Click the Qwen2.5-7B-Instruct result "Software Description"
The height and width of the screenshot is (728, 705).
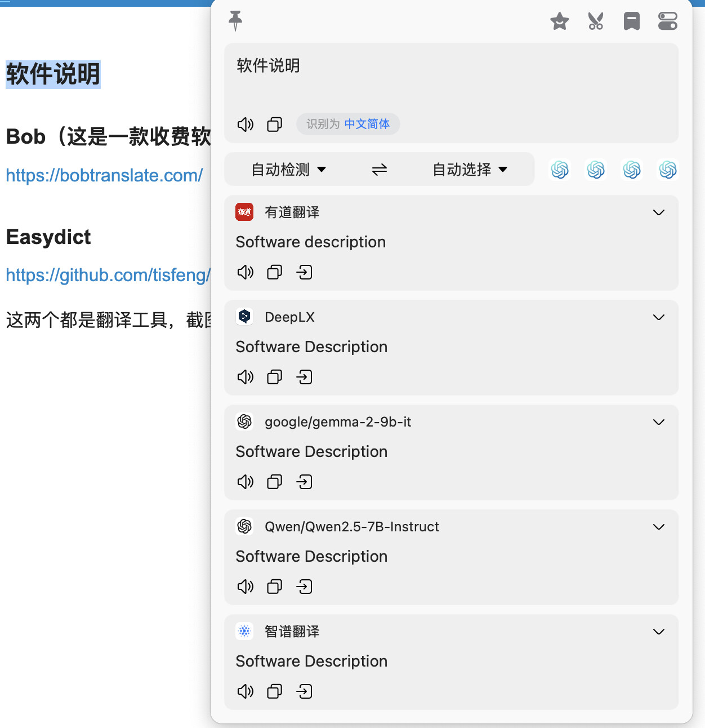[311, 556]
